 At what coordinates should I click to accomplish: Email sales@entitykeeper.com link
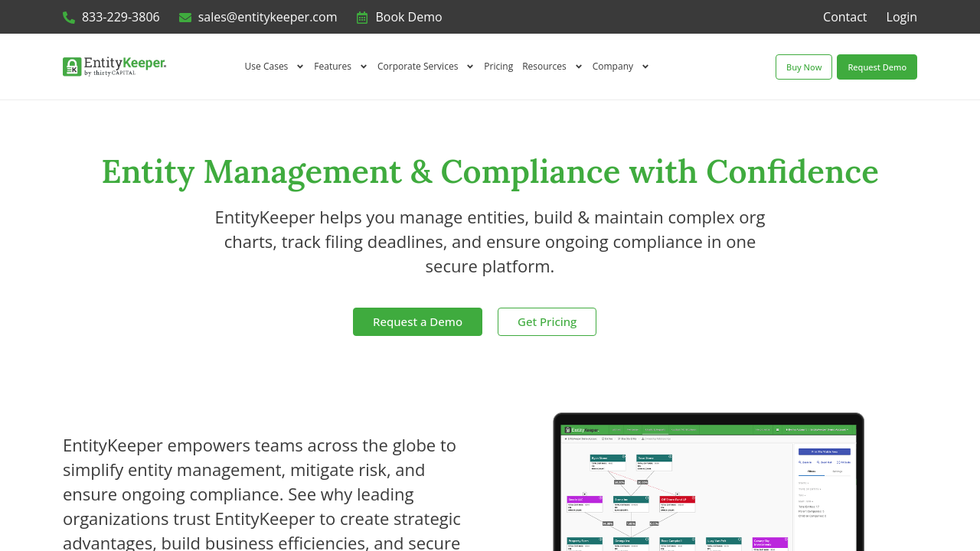click(x=267, y=17)
